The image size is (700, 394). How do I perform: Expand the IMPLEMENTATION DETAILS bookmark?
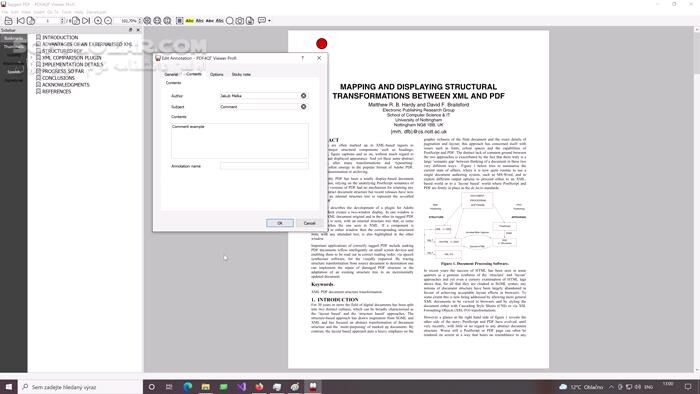point(32,64)
